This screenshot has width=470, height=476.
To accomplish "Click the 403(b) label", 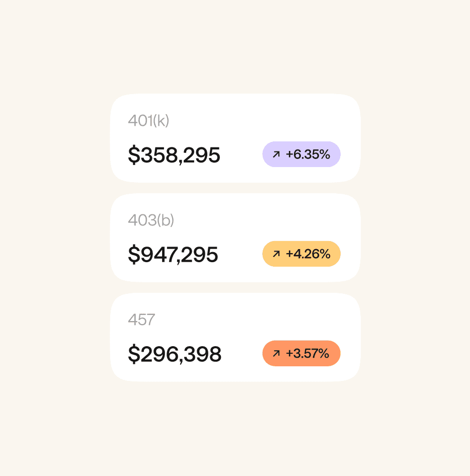I will click(x=151, y=220).
